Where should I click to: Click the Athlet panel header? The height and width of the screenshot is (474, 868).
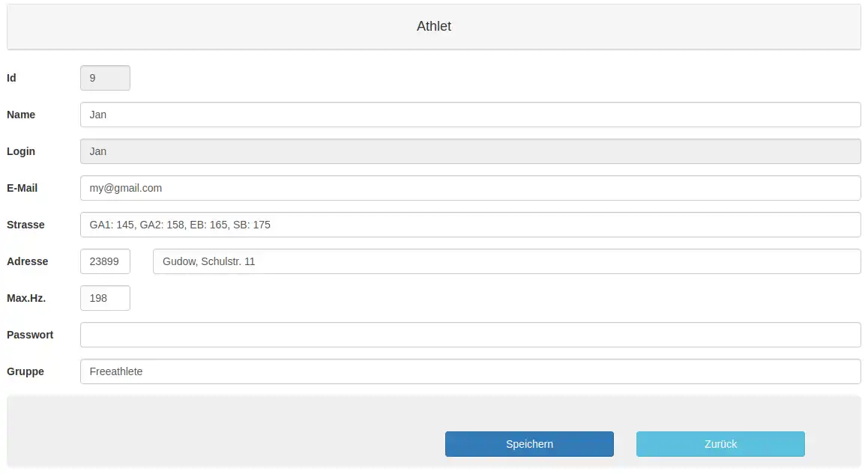point(434,27)
